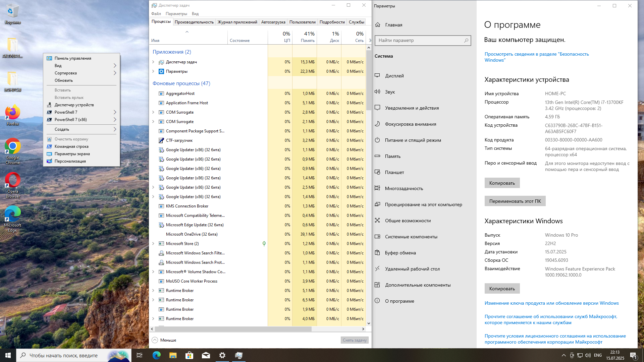Expand the Параметры process row
The image size is (644, 362).
[x=153, y=71]
